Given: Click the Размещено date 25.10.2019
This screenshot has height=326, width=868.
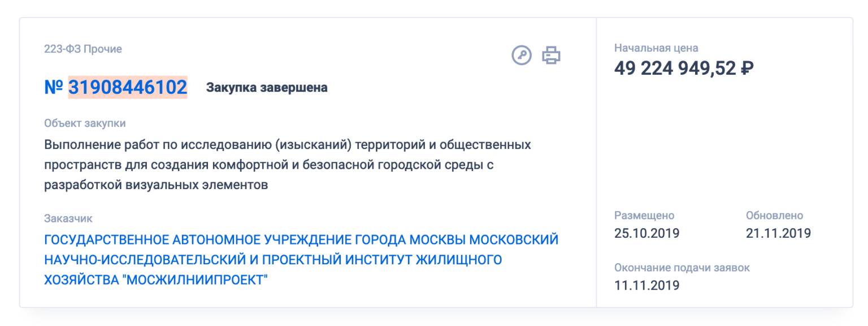Looking at the screenshot, I should pos(647,233).
